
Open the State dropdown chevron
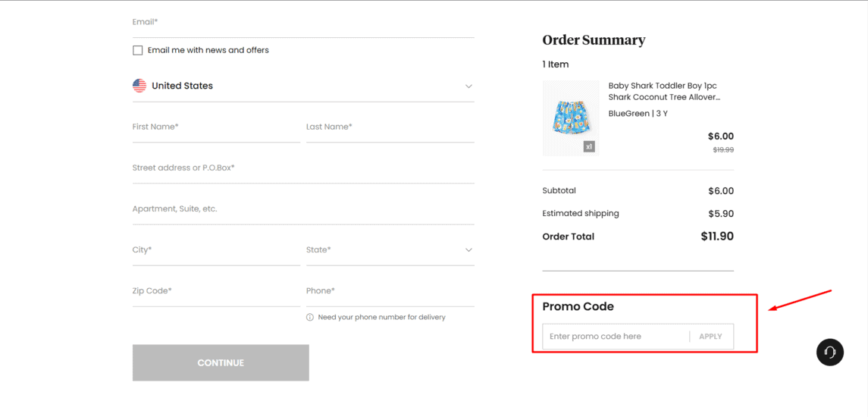click(x=469, y=249)
